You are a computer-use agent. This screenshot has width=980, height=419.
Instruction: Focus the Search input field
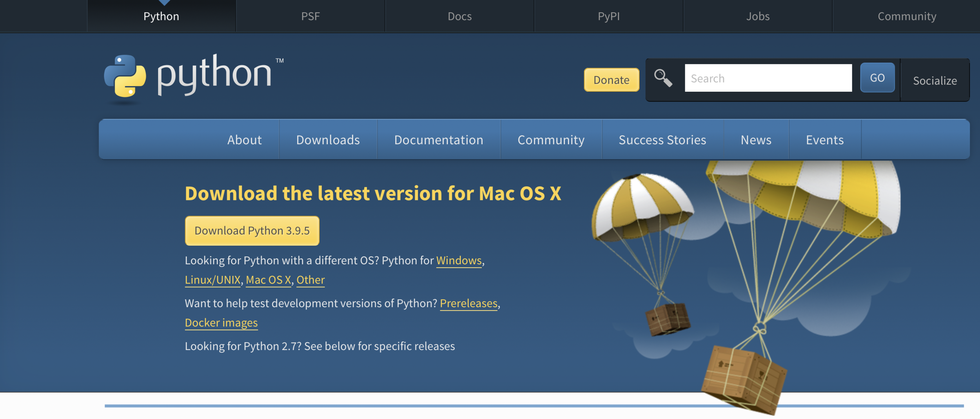click(x=768, y=78)
